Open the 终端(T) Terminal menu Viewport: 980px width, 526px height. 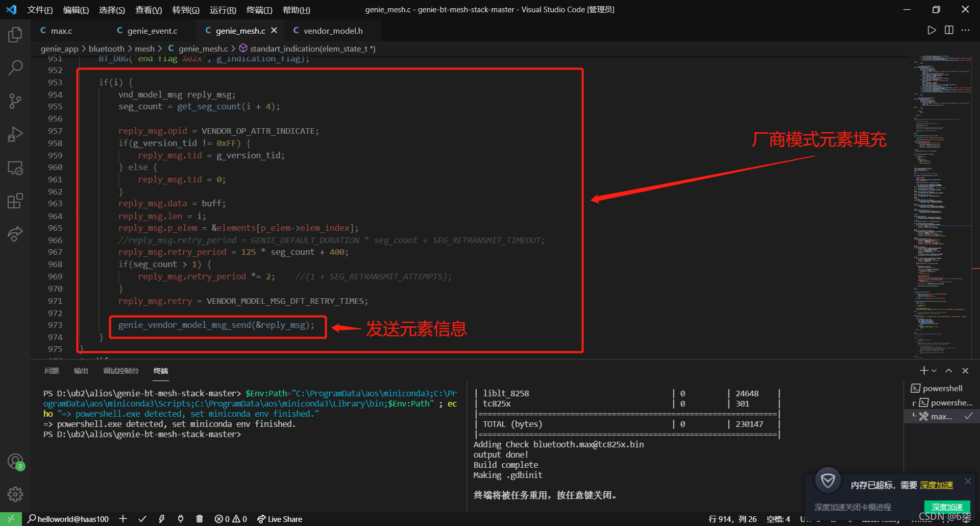coord(259,10)
